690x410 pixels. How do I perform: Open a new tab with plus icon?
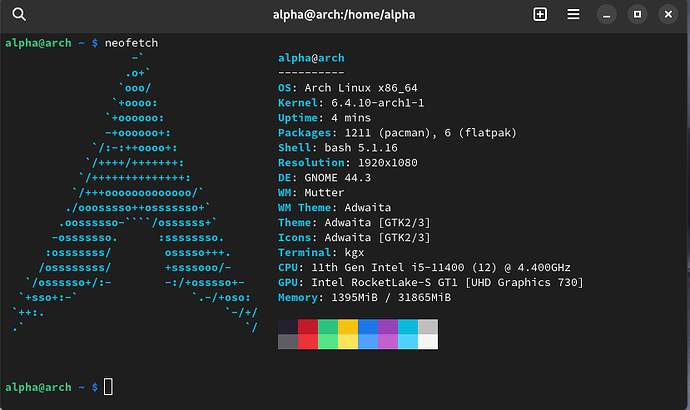(540, 15)
